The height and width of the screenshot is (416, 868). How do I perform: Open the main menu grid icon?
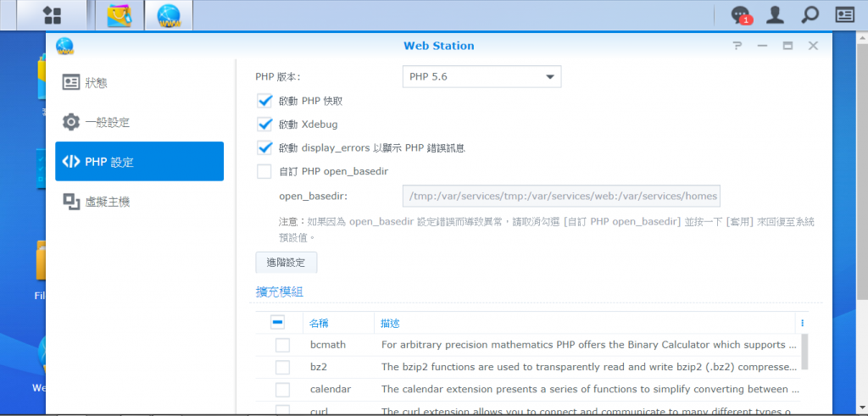pos(53,15)
